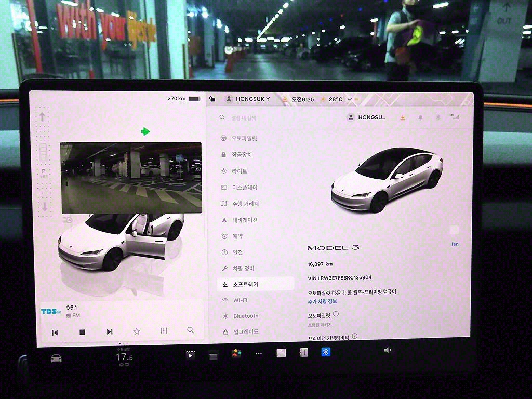This screenshot has height=399, width=532.
Task: Favorite the 95.1 station with the star icon
Action: (137, 331)
